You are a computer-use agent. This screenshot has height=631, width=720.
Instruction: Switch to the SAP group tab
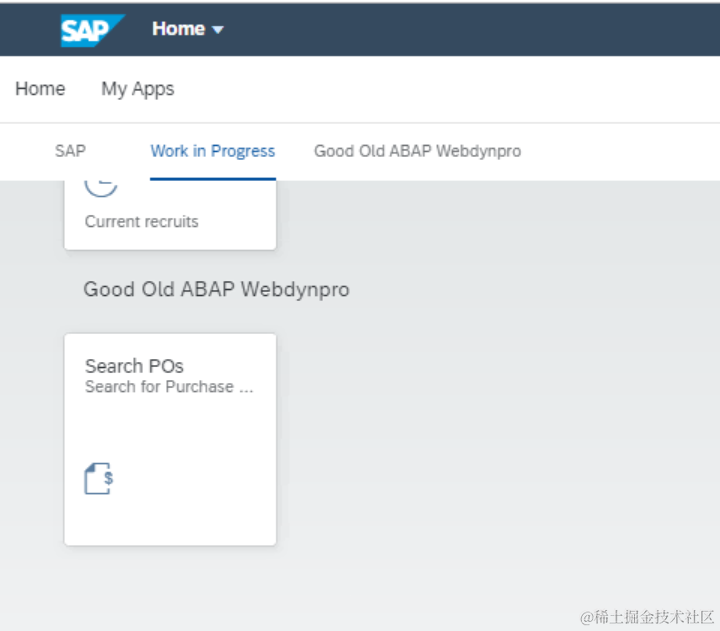[x=70, y=151]
